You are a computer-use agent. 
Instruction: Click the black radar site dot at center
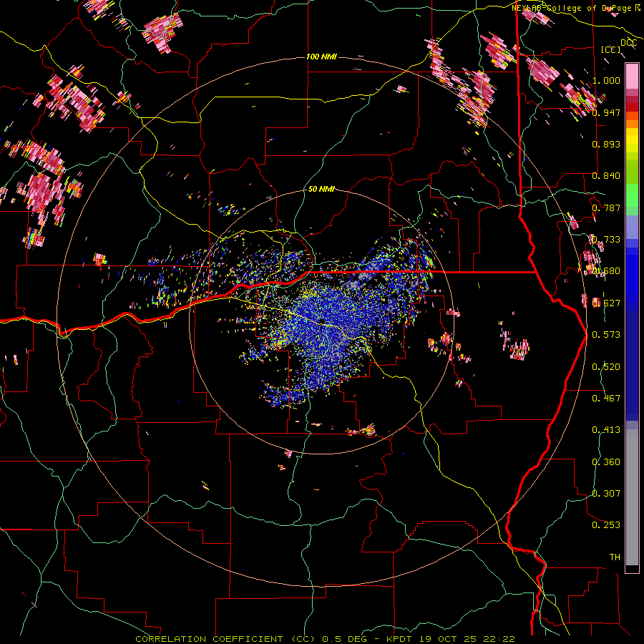[321, 321]
